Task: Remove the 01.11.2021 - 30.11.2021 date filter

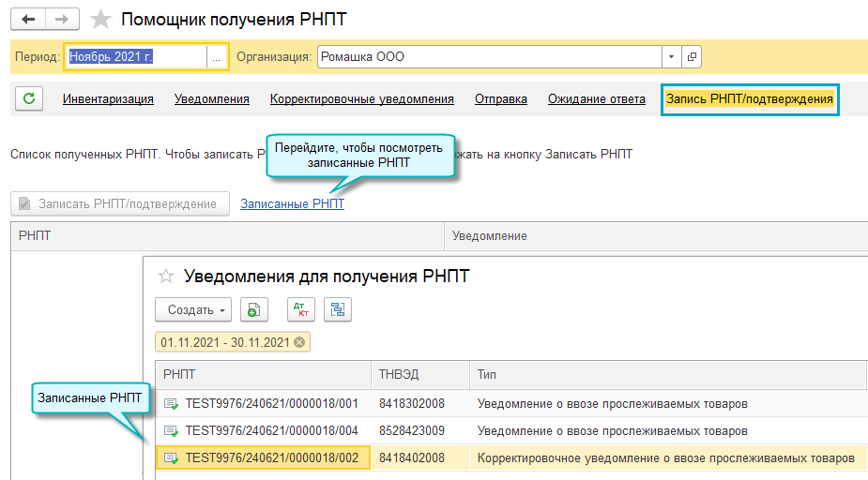Action: pos(299,342)
